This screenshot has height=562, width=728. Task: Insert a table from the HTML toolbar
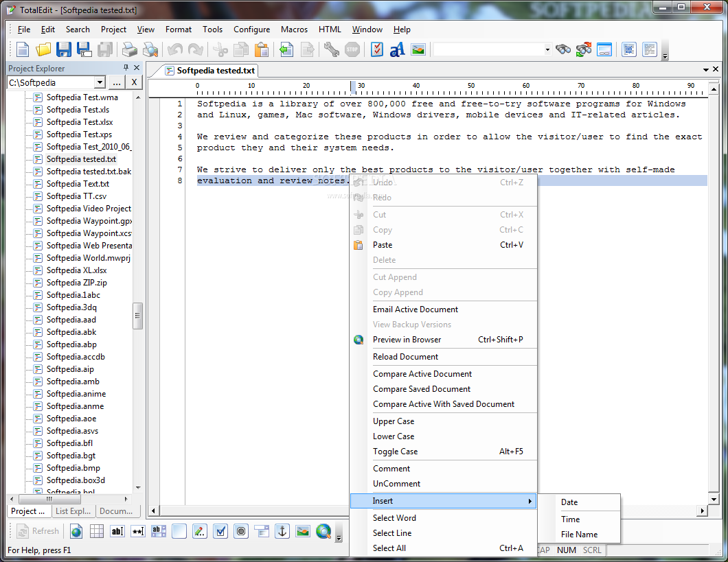pyautogui.click(x=97, y=531)
